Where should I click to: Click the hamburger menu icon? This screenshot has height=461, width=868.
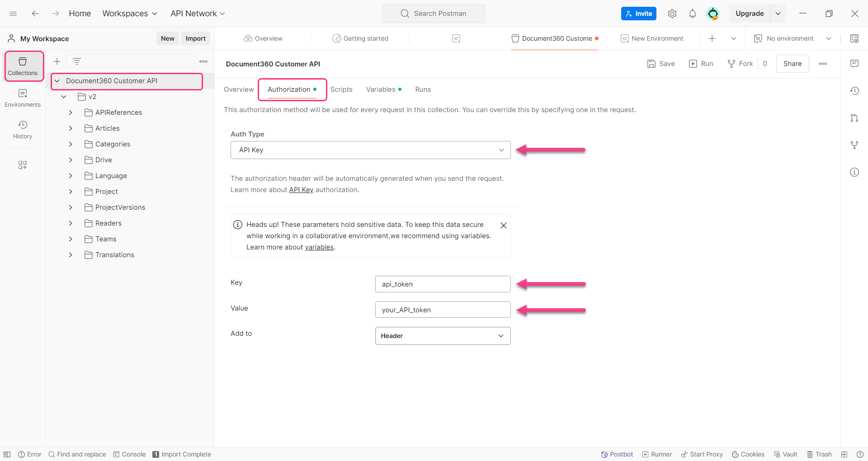pyautogui.click(x=13, y=14)
